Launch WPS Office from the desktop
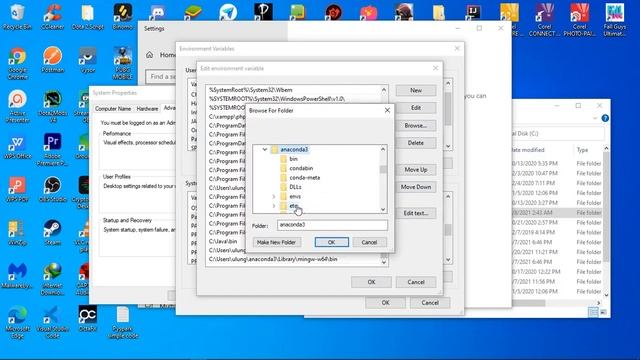 (x=17, y=147)
